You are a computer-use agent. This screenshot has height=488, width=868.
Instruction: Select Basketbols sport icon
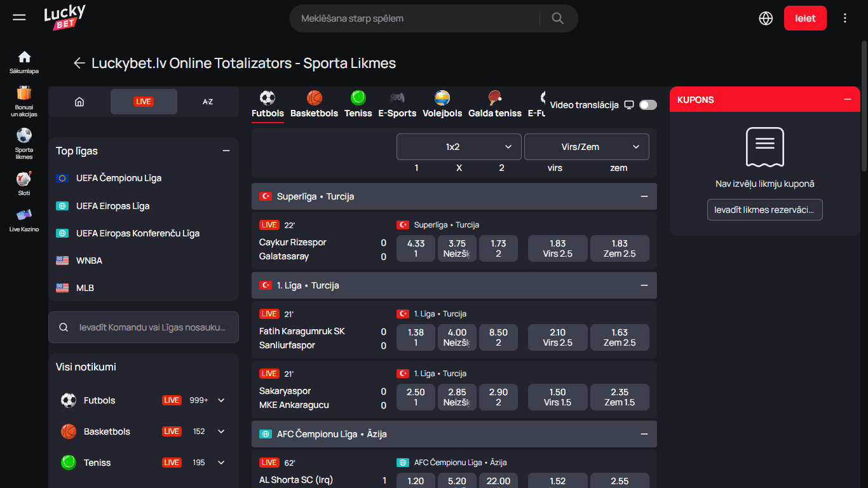pos(315,98)
